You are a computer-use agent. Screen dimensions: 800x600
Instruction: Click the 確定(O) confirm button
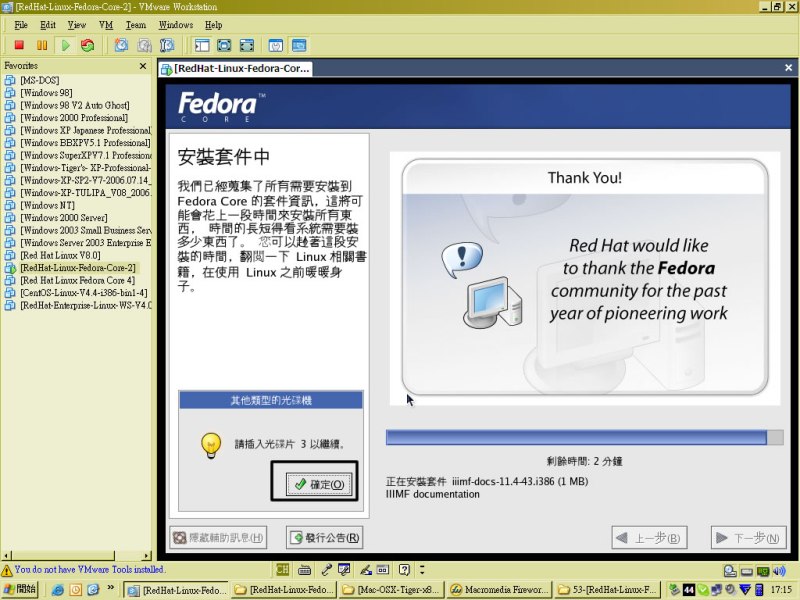[x=319, y=484]
